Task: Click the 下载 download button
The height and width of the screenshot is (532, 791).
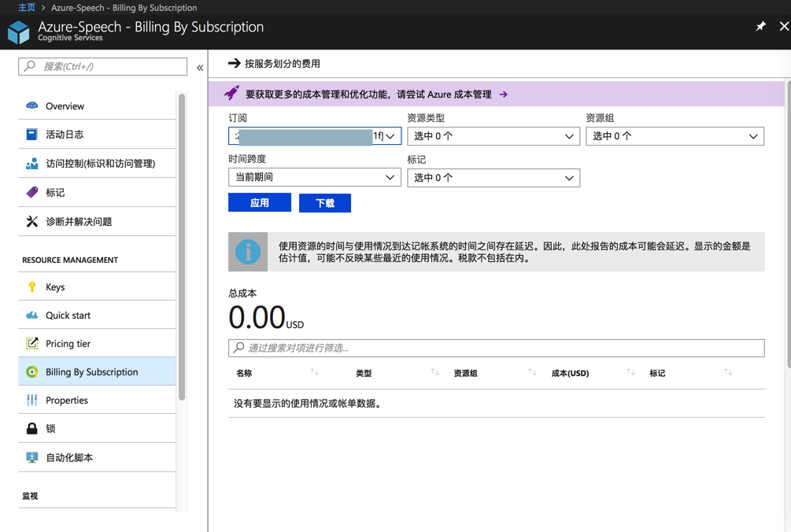Action: click(x=325, y=203)
